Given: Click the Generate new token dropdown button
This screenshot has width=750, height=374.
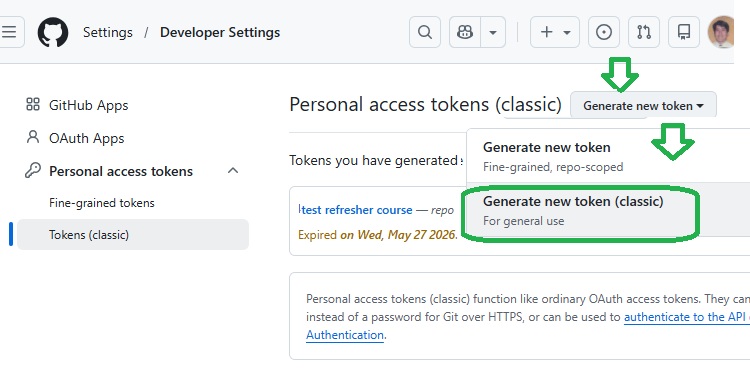Looking at the screenshot, I should pyautogui.click(x=643, y=105).
